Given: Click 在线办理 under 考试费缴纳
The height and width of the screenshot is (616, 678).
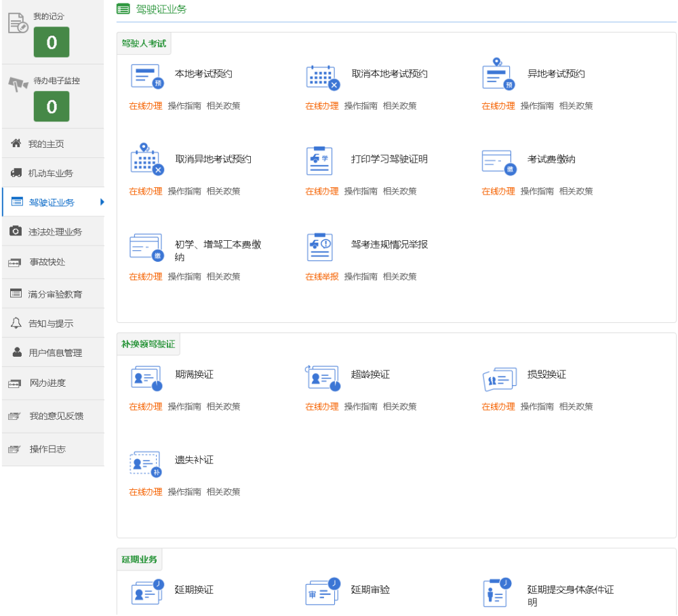Looking at the screenshot, I should [x=498, y=191].
